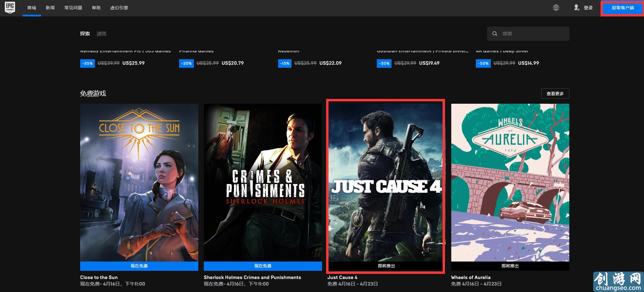Open the globe language selector
Screen dimensions: 644x292
click(x=556, y=8)
